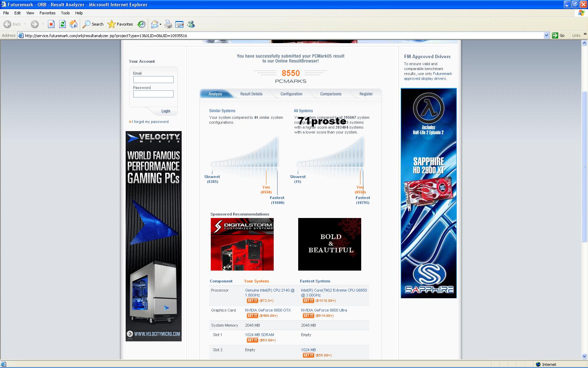This screenshot has height=368, width=588.
Task: Click the Similar Systems heading
Action: (222, 111)
